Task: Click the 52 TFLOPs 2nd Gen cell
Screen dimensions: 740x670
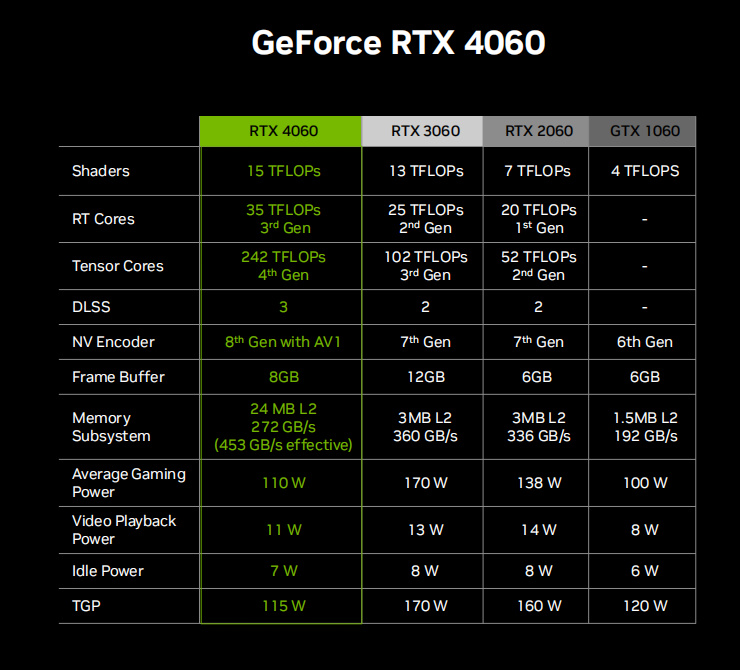Action: (538, 266)
